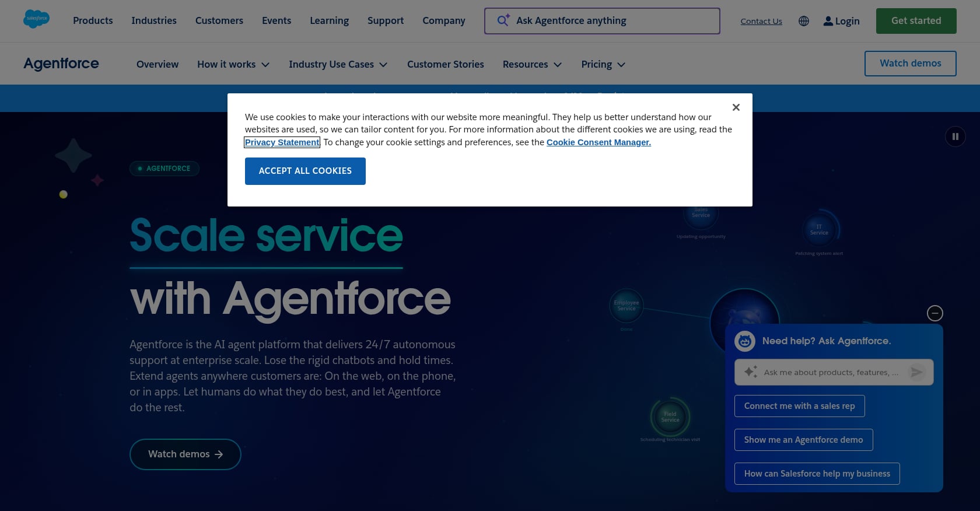Image resolution: width=980 pixels, height=511 pixels.
Task: Open the Customers menu
Action: pos(219,20)
